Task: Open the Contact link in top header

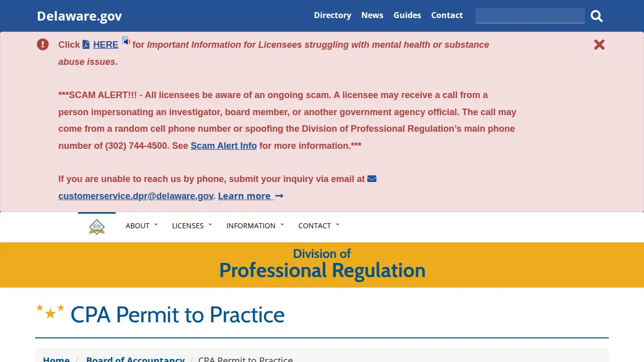Action: tap(447, 15)
